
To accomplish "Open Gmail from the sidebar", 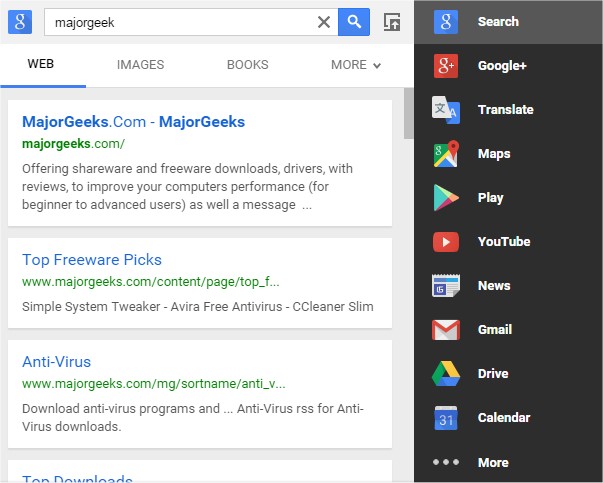I will click(x=446, y=330).
